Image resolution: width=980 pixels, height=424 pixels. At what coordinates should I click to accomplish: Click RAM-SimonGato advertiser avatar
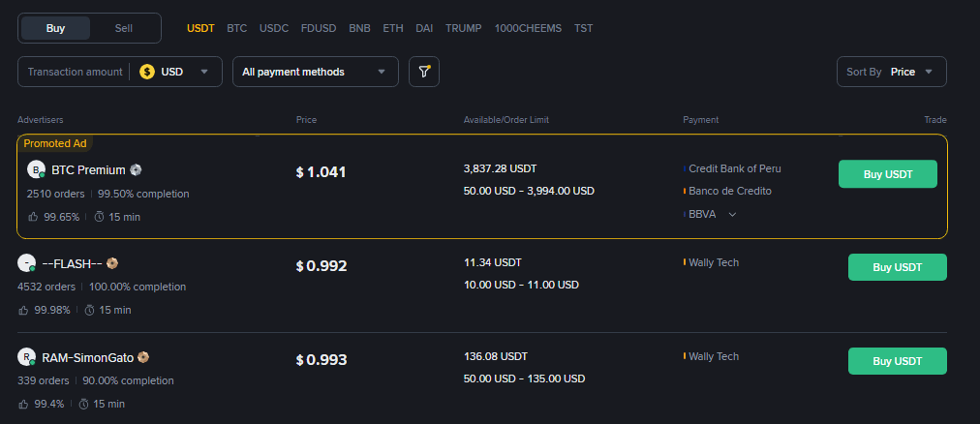27,357
